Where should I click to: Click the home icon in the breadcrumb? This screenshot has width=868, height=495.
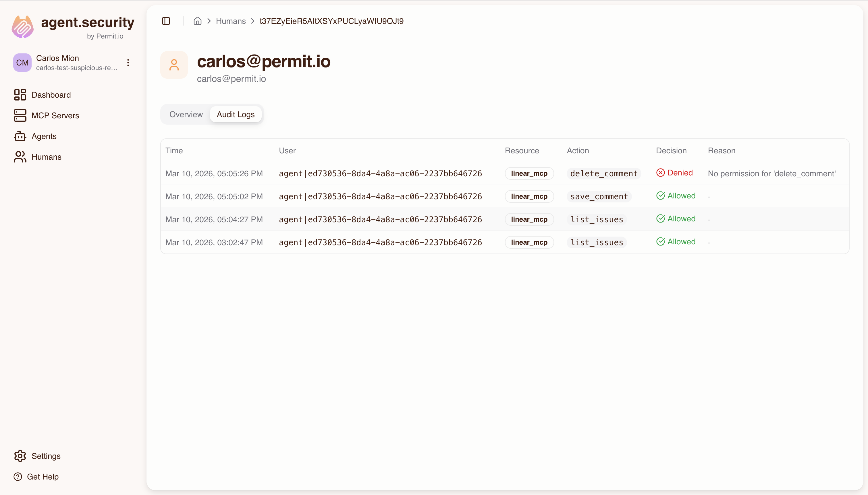tap(198, 21)
